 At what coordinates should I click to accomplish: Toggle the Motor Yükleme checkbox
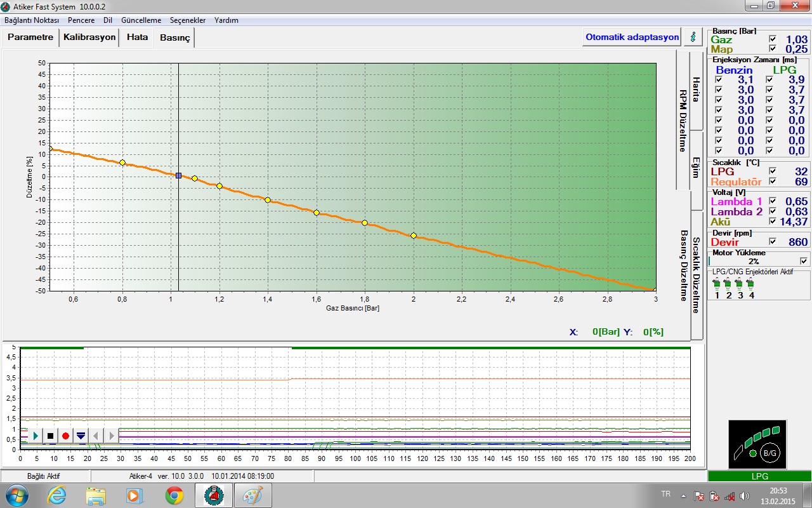click(x=804, y=261)
